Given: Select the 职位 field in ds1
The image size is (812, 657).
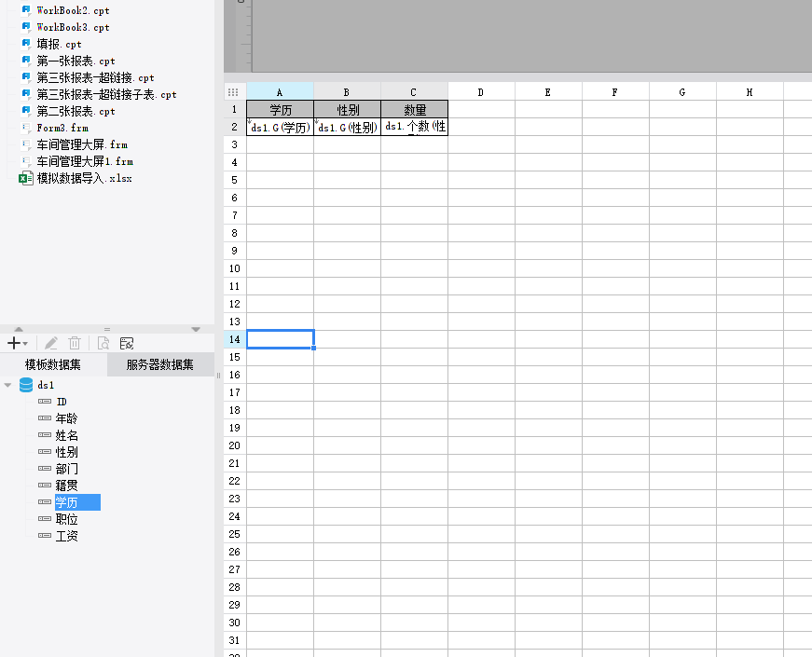Looking at the screenshot, I should 66,519.
